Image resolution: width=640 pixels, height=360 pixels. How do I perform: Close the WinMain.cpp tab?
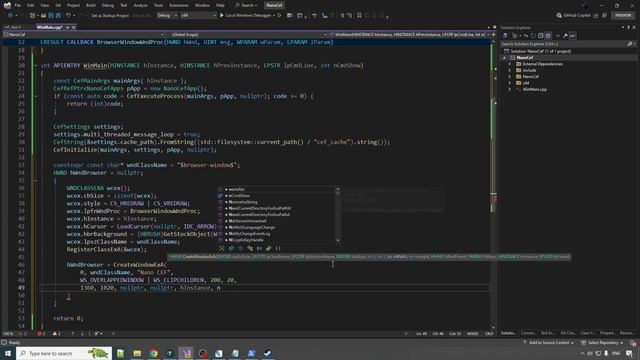pyautogui.click(x=74, y=27)
